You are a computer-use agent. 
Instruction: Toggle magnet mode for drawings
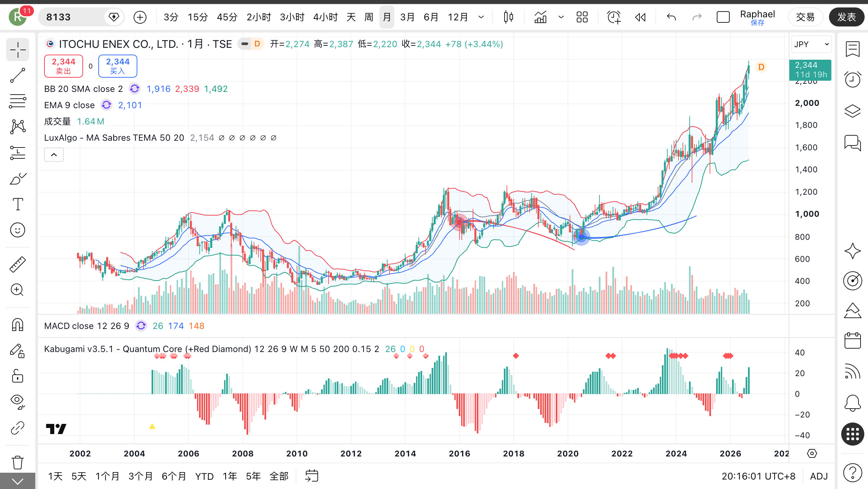coord(18,325)
